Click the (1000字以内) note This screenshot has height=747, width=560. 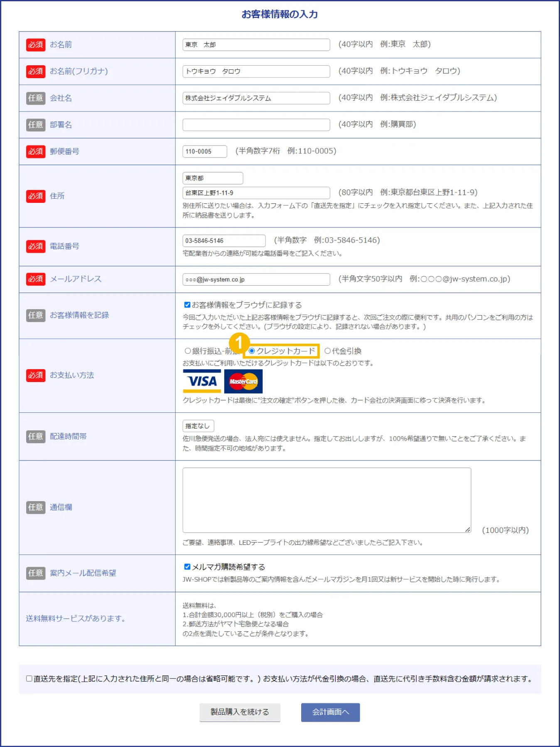tap(505, 530)
